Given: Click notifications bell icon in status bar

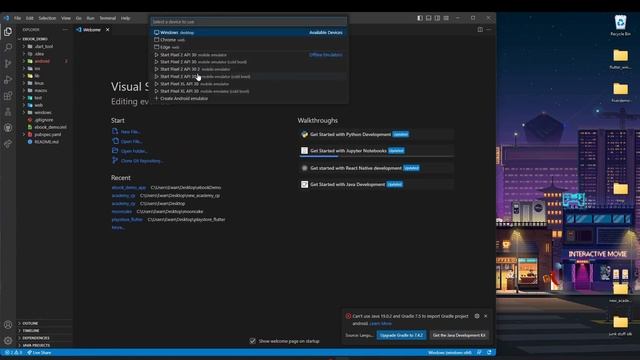Looking at the screenshot, I should coord(489,352).
